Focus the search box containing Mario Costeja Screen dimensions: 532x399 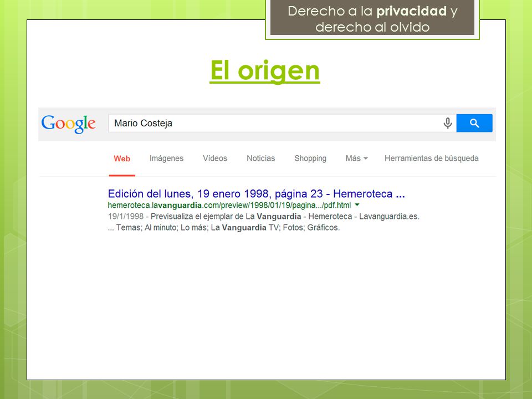pos(282,123)
